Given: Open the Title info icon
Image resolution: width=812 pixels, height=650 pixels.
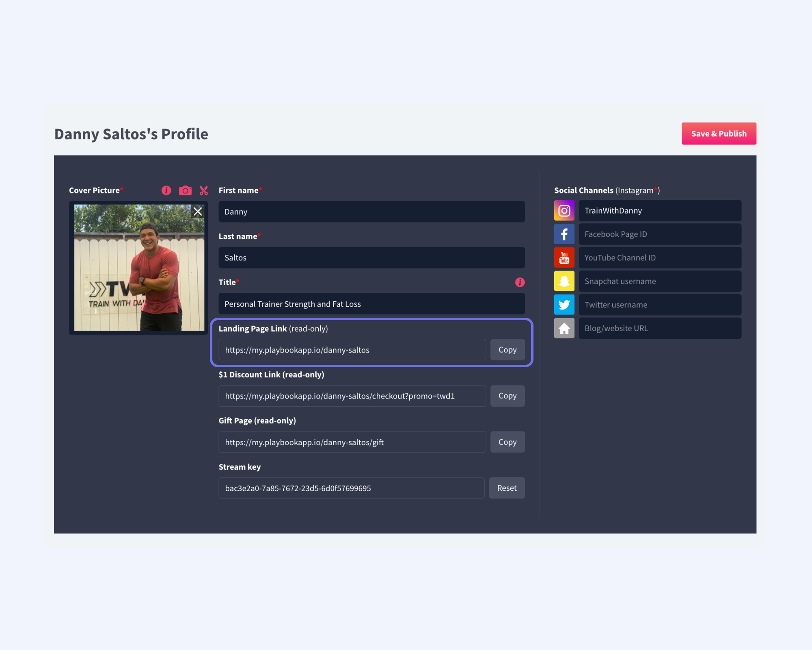Looking at the screenshot, I should tap(520, 282).
